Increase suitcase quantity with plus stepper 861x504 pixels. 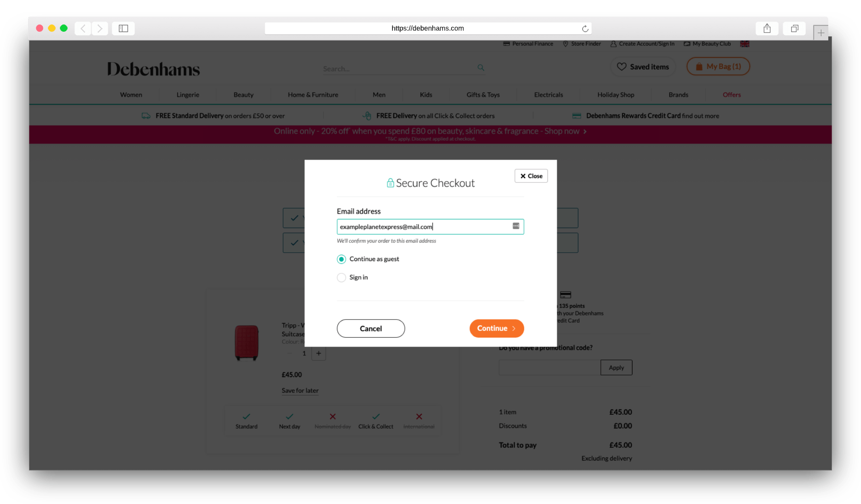pos(318,353)
